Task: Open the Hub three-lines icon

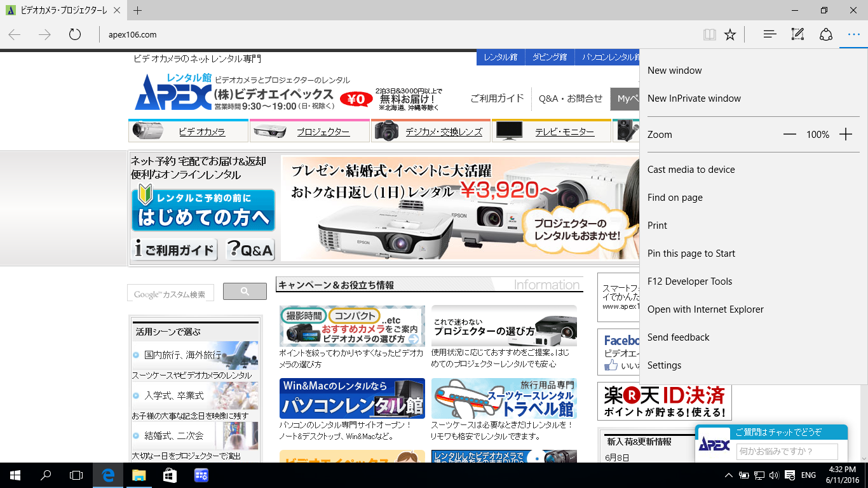Action: point(770,34)
